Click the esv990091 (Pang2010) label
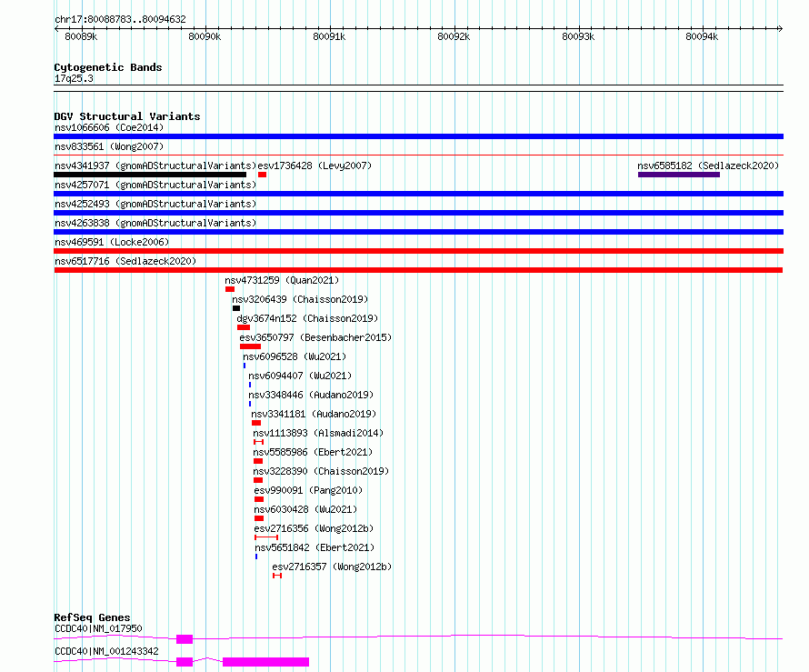Viewport: 809px width, 672px height. click(308, 490)
